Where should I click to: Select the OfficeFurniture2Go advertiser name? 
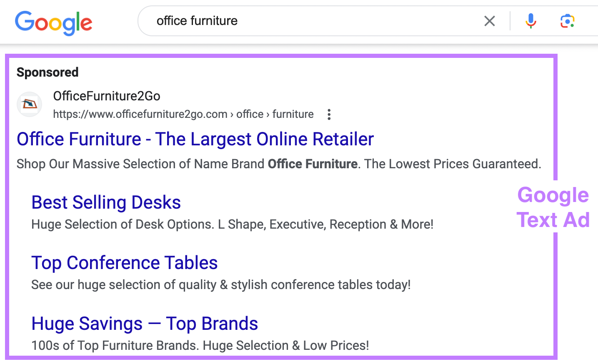(107, 96)
